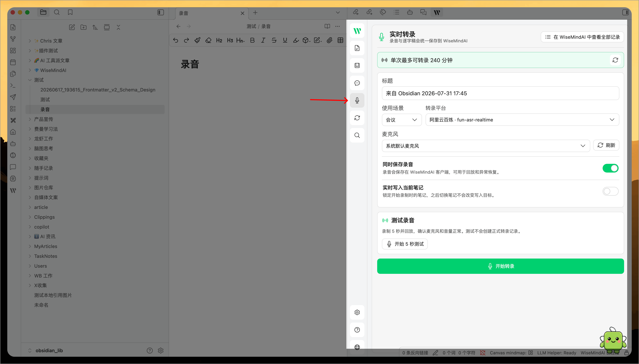The image size is (639, 364).
Task: Click LLM Helper: Ready status item
Action: pyautogui.click(x=556, y=353)
